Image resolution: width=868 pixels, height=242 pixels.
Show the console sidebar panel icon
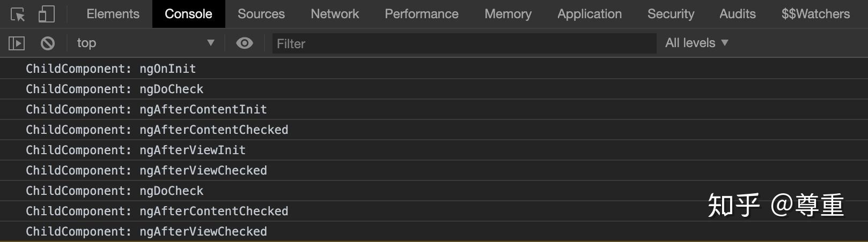click(17, 43)
